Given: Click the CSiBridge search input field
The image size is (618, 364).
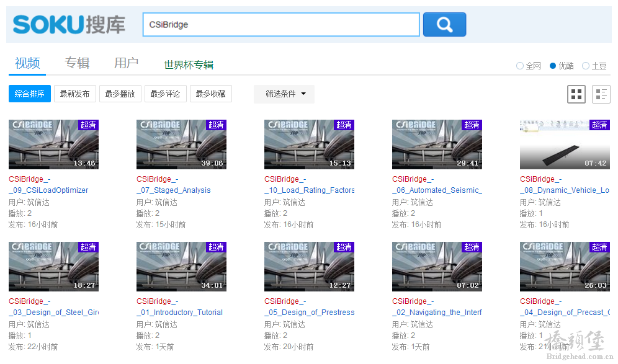Looking at the screenshot, I should tap(281, 24).
